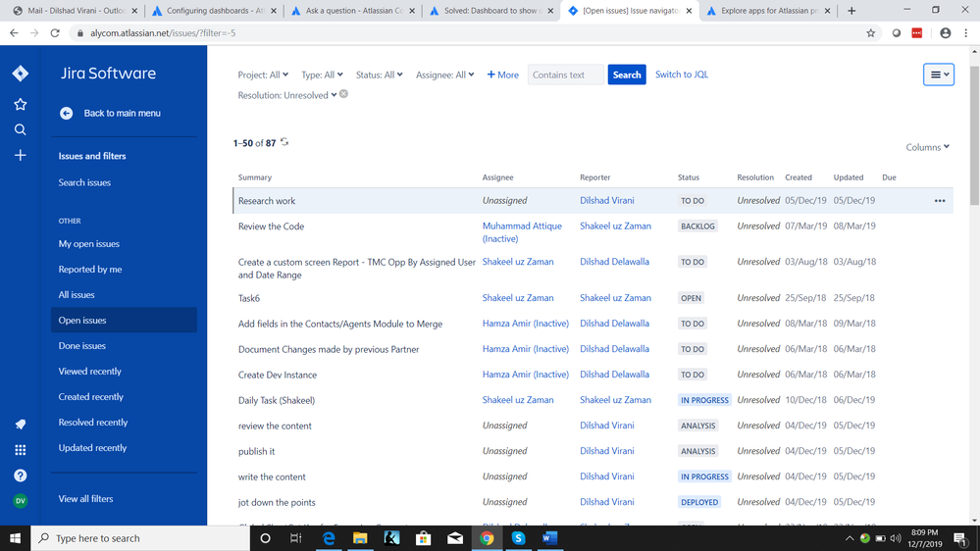The width and height of the screenshot is (980, 551).
Task: Open the app switcher grid icon
Action: (x=20, y=450)
